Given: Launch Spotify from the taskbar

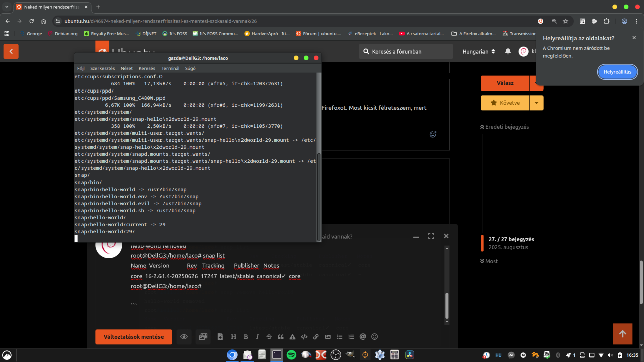Looking at the screenshot, I should coord(291,354).
